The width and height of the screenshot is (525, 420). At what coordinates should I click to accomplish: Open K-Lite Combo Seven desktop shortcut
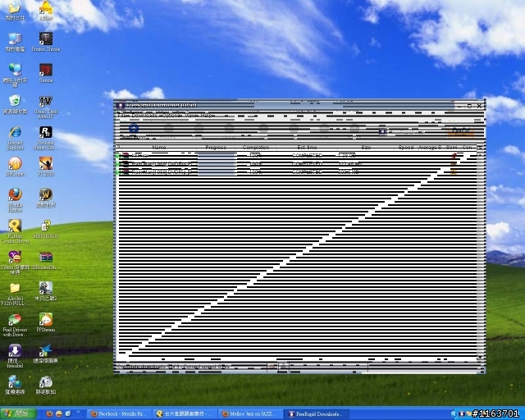click(15, 231)
